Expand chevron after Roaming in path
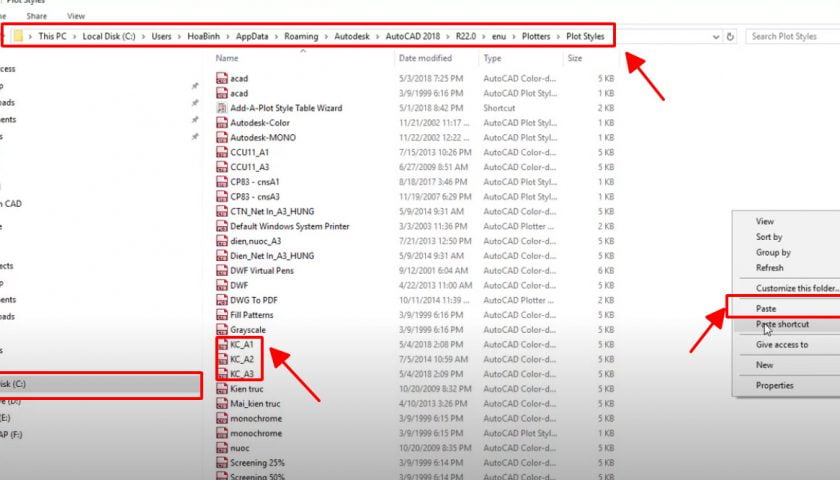Image resolution: width=840 pixels, height=480 pixels. pyautogui.click(x=326, y=36)
